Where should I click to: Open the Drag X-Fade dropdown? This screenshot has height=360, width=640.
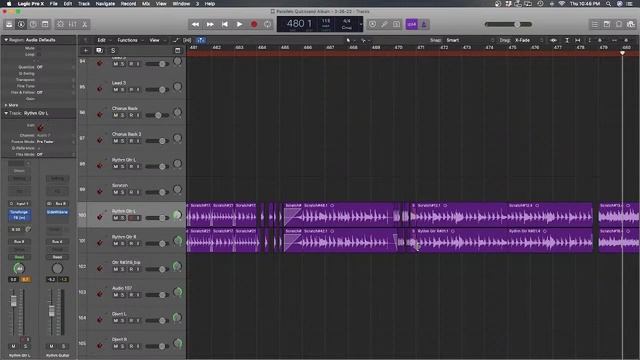point(529,40)
